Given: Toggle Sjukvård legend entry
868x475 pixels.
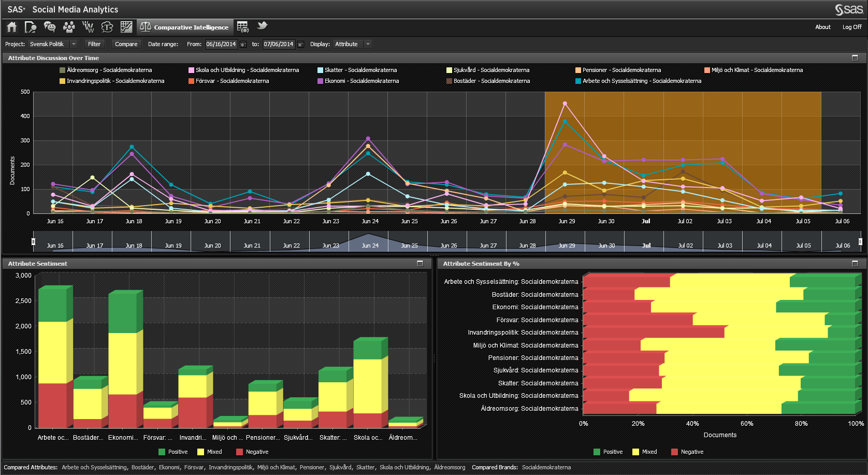Looking at the screenshot, I should click(x=488, y=70).
